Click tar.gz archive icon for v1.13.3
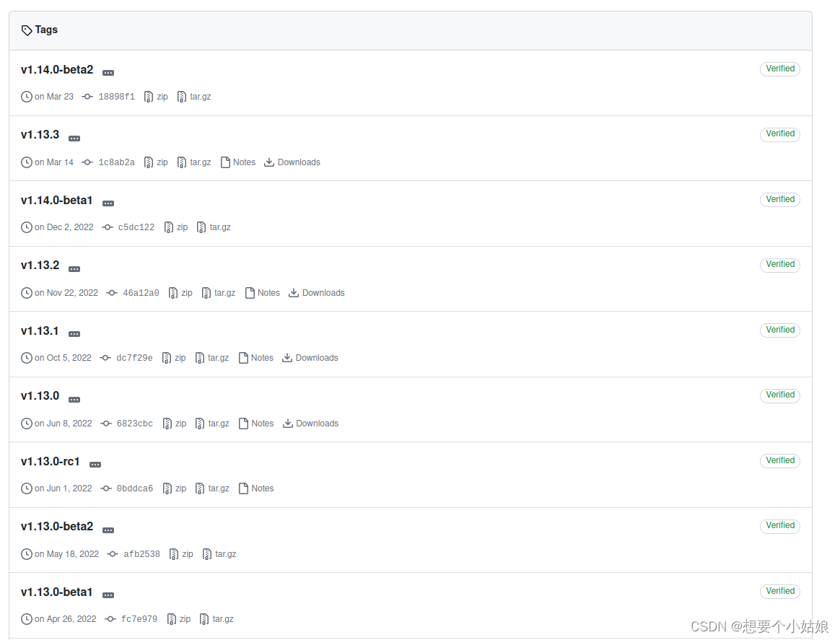The width and height of the screenshot is (840, 640). (182, 162)
